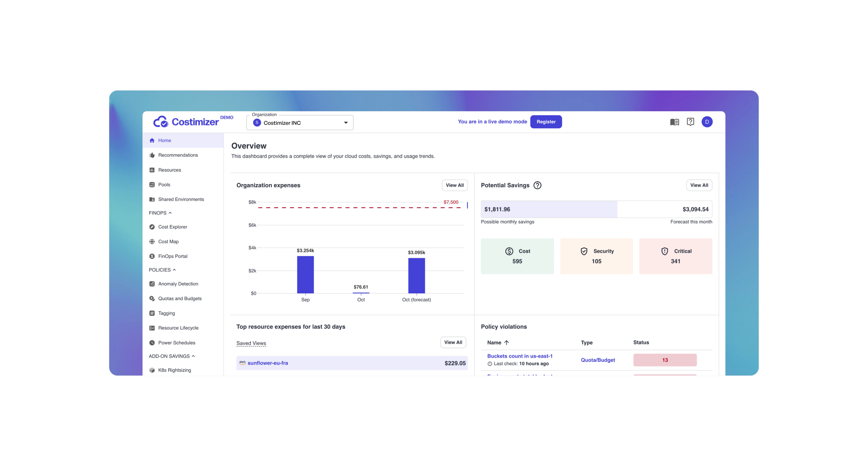Collapse the FINOPS section
Viewport: 868px width, 466px height.
(x=170, y=213)
